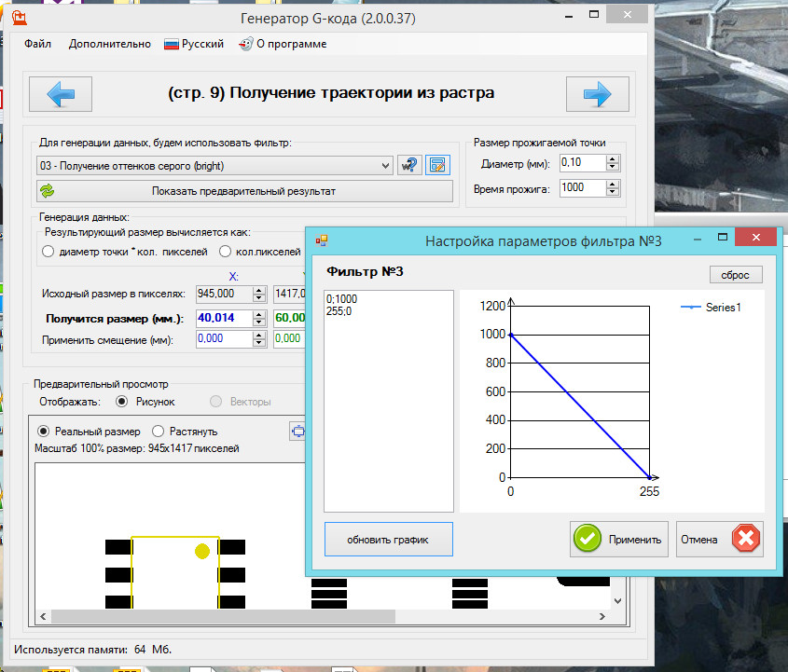Decrease diameter value with down arrow
The width and height of the screenshot is (788, 672).
click(612, 167)
